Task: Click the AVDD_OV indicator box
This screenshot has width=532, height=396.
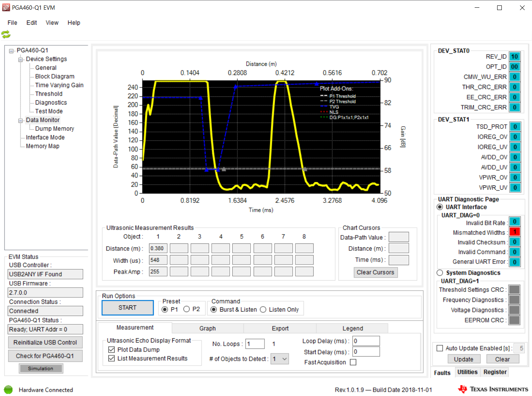Action: 515,157
